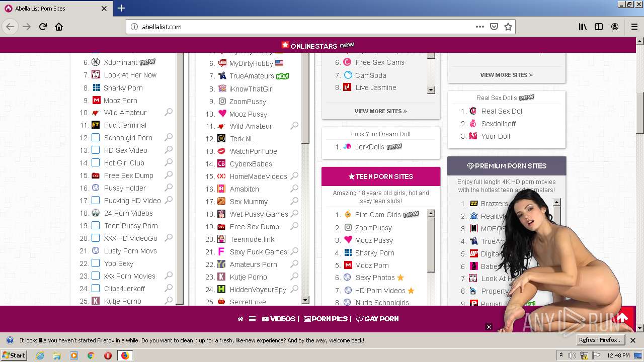
Task: Click VIEW MORE SITES under the cams list
Action: [381, 111]
